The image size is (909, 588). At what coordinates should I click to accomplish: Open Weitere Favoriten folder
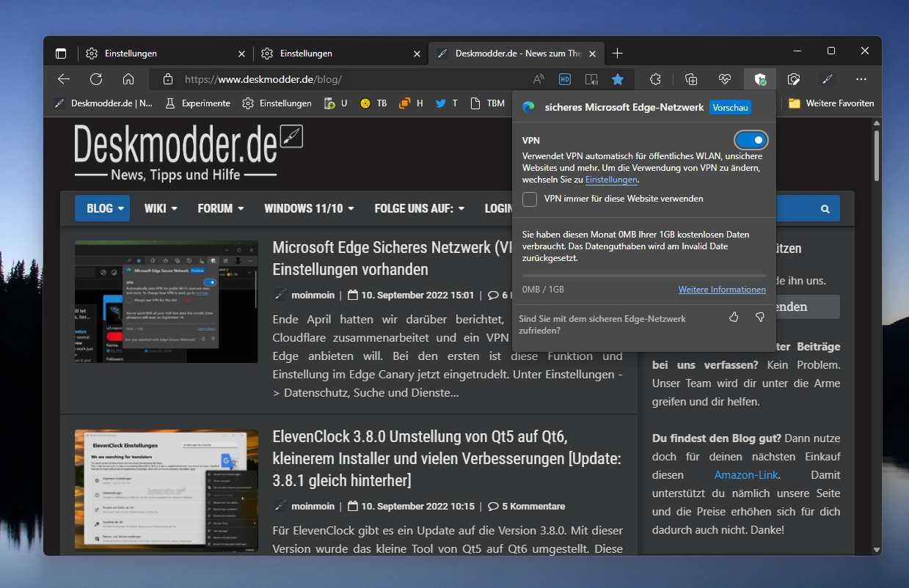831,103
